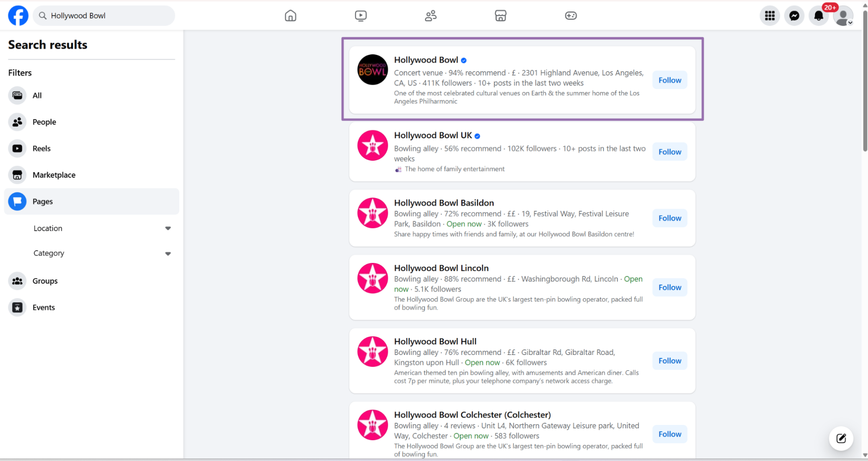
Task: Open the Hollywood Bowl Colchester logo
Action: coord(373,425)
